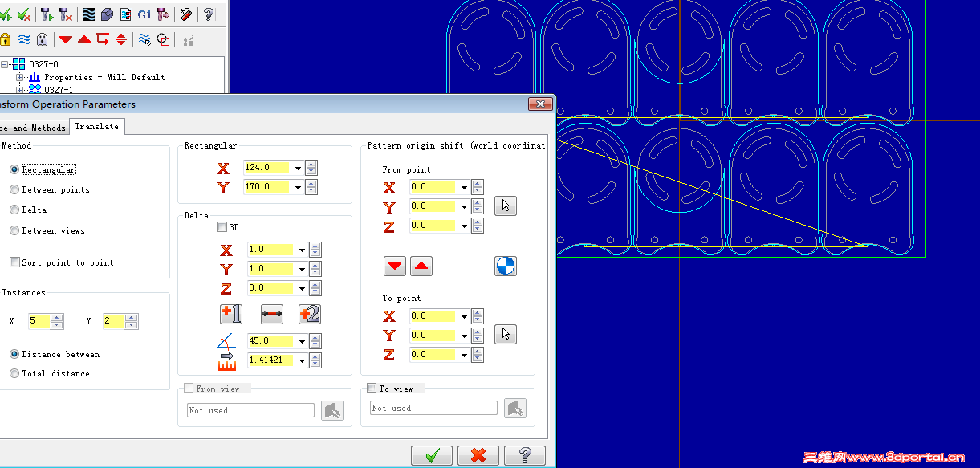Image resolution: width=980 pixels, height=468 pixels.
Task: Open From point X dropdown arrow
Action: pyautogui.click(x=464, y=187)
